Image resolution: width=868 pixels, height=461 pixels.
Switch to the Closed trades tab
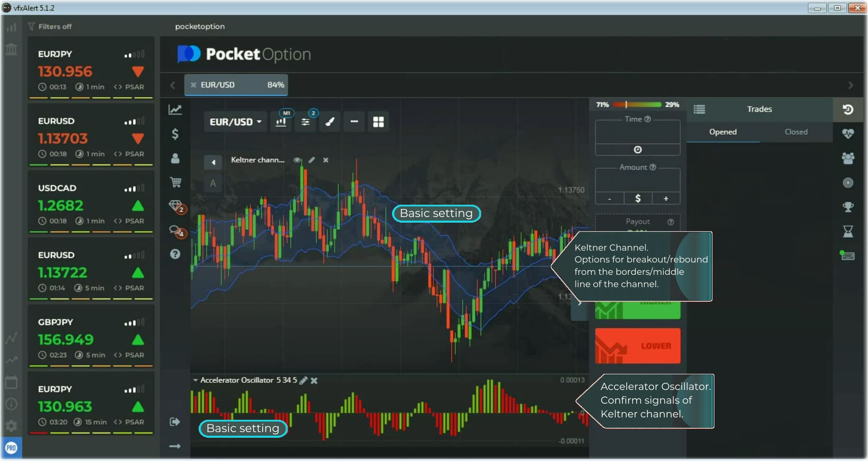pos(796,132)
